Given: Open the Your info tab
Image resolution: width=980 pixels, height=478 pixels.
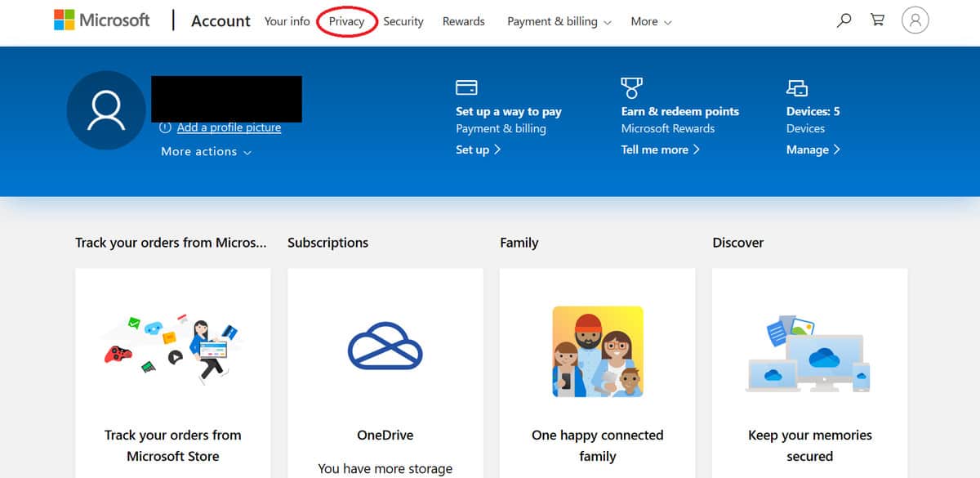Looking at the screenshot, I should (x=287, y=22).
